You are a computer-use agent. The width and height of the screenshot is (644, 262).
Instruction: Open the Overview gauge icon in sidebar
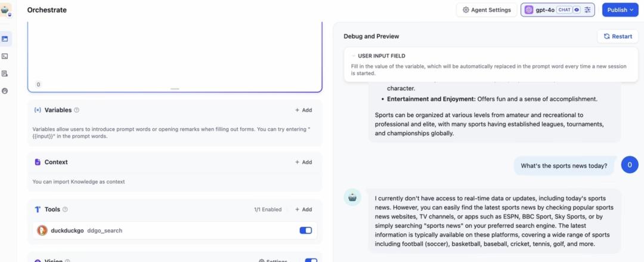coord(5,91)
